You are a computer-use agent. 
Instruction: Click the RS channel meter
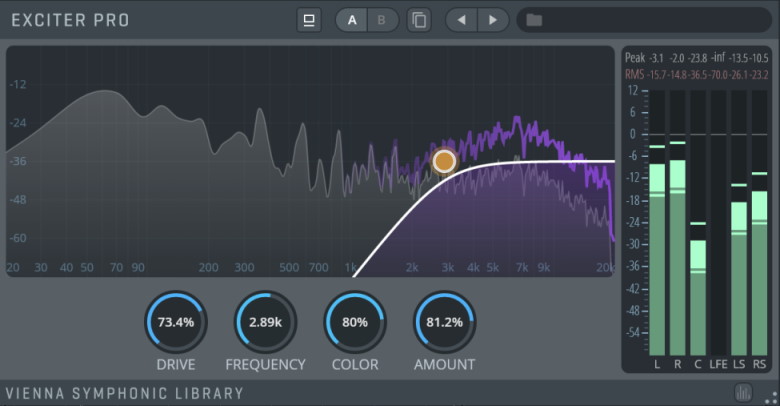[759, 223]
